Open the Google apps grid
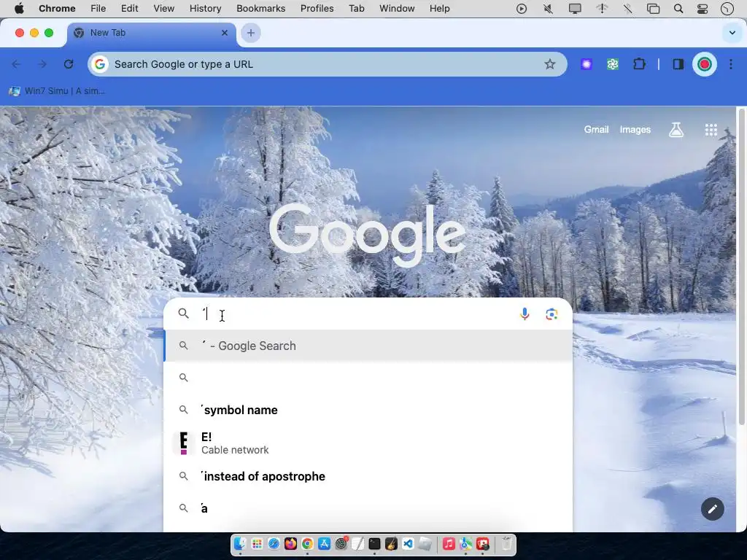 tap(711, 130)
